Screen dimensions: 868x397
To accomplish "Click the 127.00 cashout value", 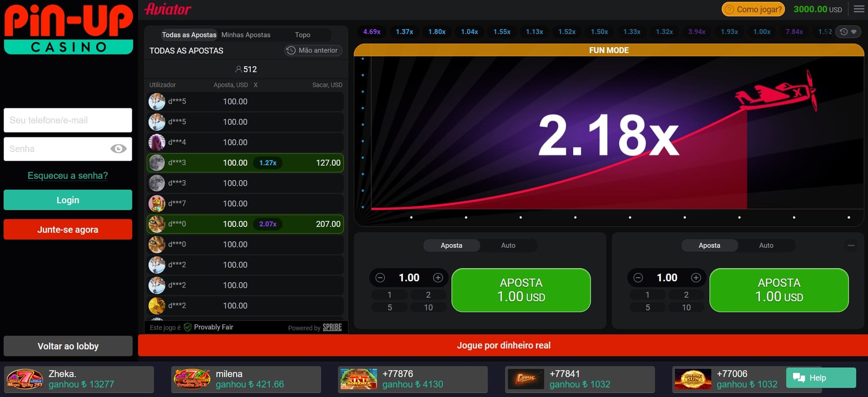I will pyautogui.click(x=328, y=163).
